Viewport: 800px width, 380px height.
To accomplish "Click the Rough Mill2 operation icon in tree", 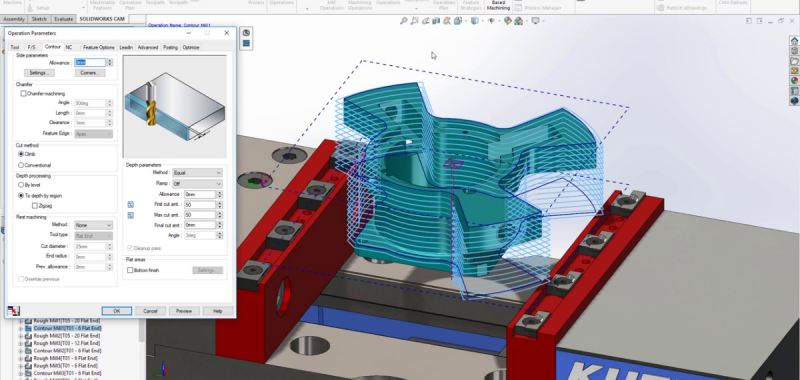I will tap(29, 336).
